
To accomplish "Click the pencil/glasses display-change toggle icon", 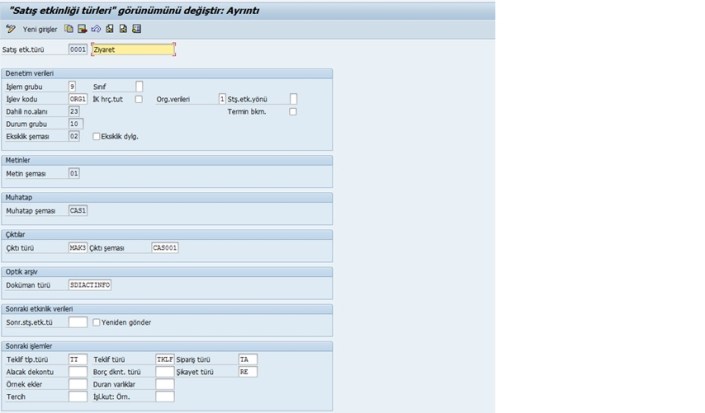I will 10,29.
